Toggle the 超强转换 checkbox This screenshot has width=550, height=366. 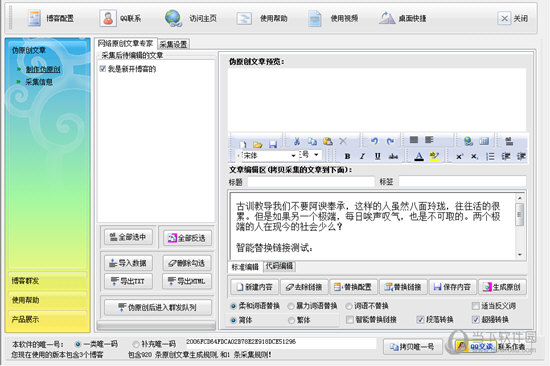476,319
